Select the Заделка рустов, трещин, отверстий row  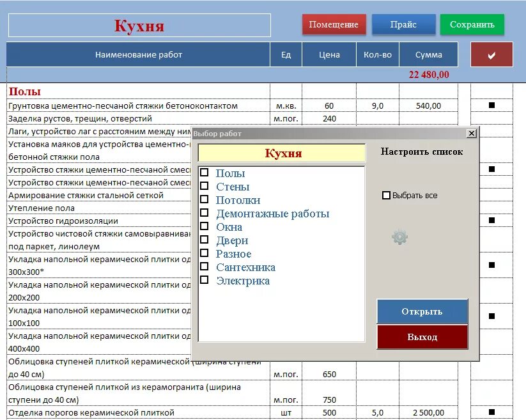click(80, 118)
